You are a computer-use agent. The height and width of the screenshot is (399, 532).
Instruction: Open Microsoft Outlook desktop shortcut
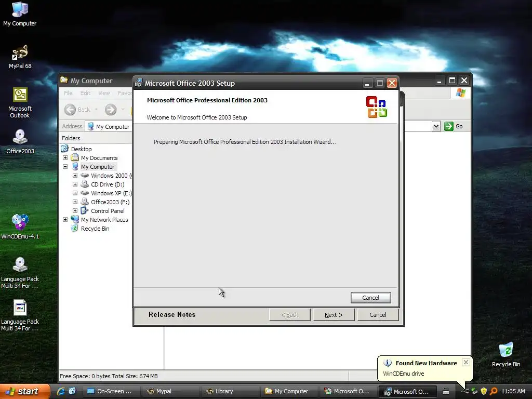pos(20,102)
